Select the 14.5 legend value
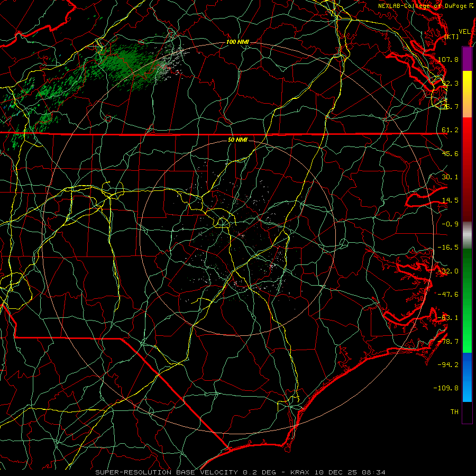 coord(450,200)
